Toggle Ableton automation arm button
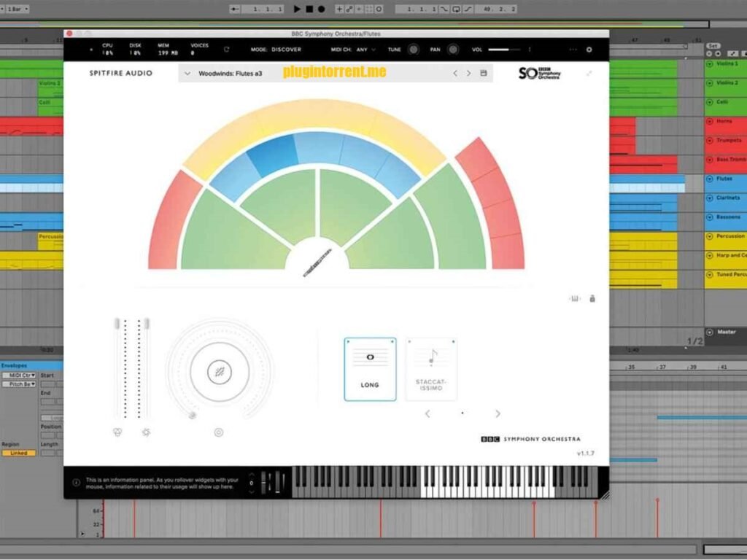Screen dimensions: 747x560 (x=349, y=9)
